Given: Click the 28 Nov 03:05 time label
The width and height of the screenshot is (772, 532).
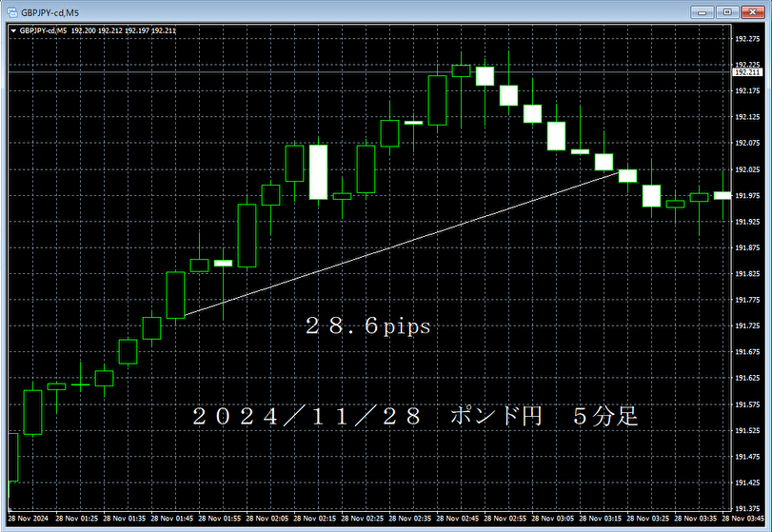Looking at the screenshot, I should pos(552,519).
